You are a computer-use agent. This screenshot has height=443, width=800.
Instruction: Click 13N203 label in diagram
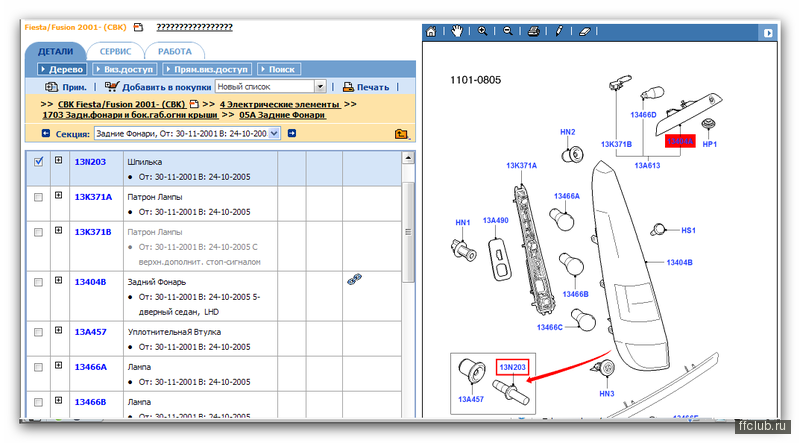pos(512,367)
